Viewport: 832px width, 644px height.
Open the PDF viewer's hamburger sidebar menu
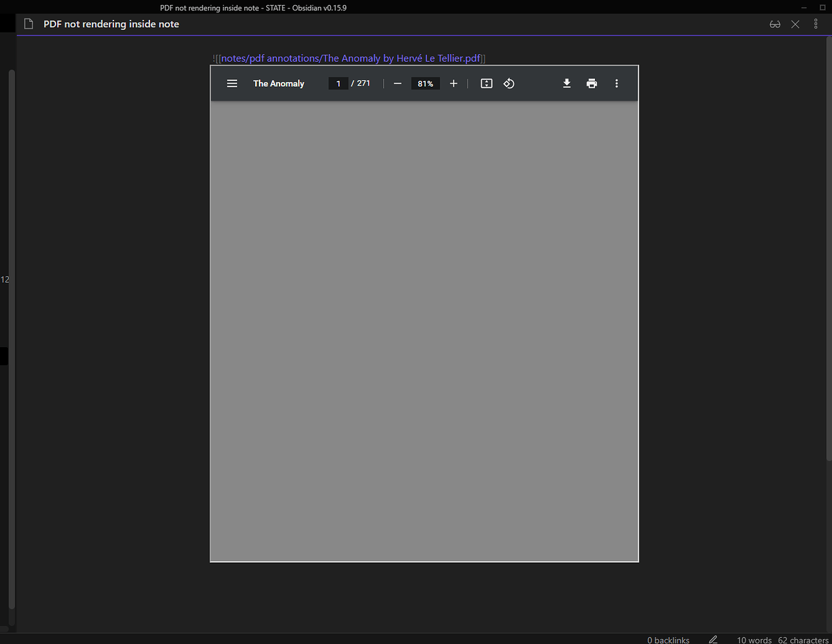(232, 83)
